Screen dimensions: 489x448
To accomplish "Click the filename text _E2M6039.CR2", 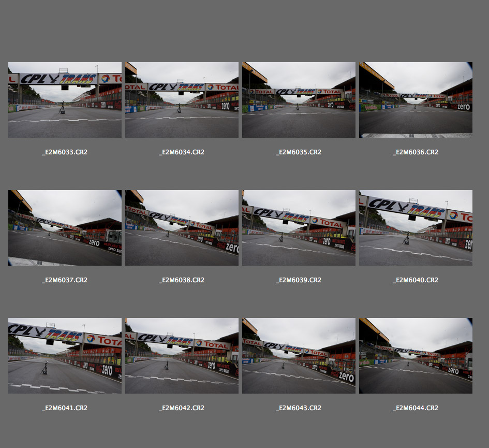I will [299, 280].
